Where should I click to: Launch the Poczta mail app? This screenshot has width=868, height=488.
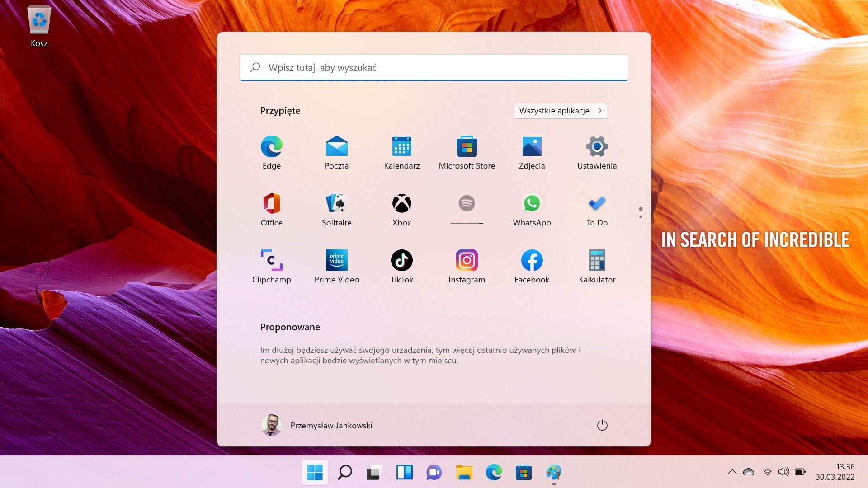pos(337,153)
